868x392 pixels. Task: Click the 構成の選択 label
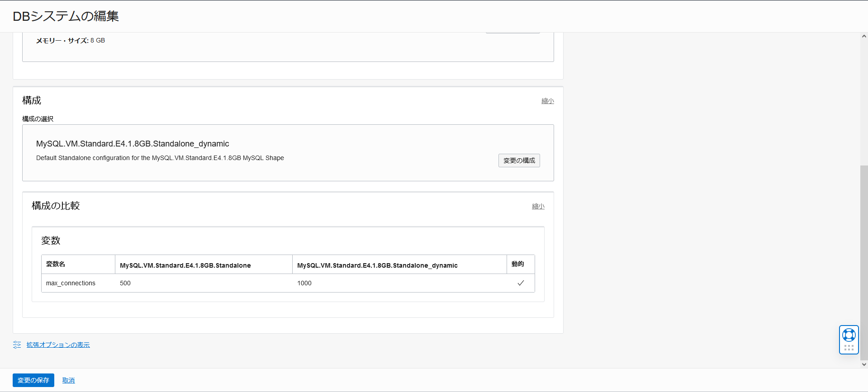pos(38,119)
